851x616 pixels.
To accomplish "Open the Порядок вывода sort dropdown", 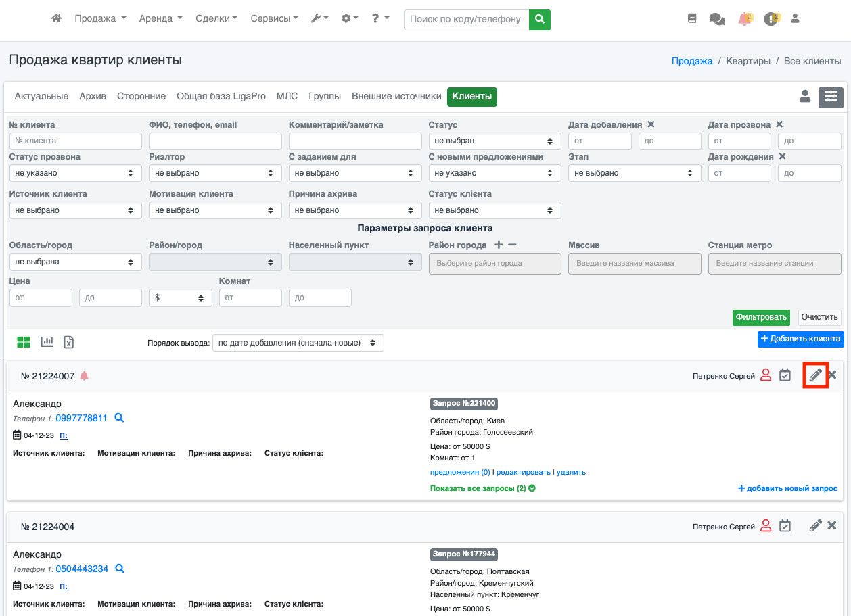I will [x=298, y=343].
